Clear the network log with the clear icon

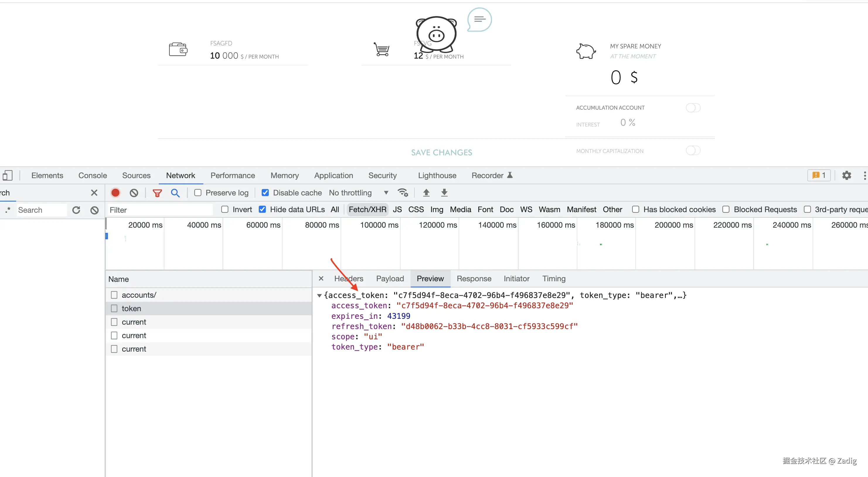pos(134,193)
